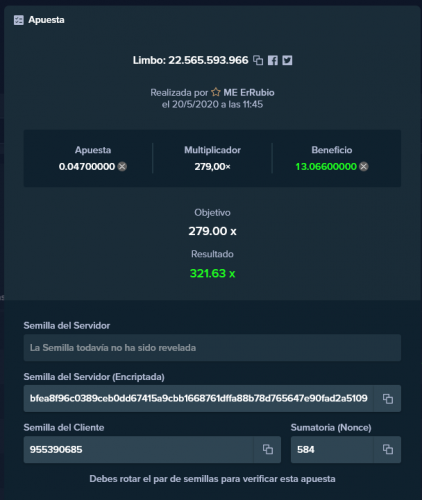This screenshot has width=422, height=500.
Task: Click the client seed field 955390685
Action: pyautogui.click(x=139, y=449)
